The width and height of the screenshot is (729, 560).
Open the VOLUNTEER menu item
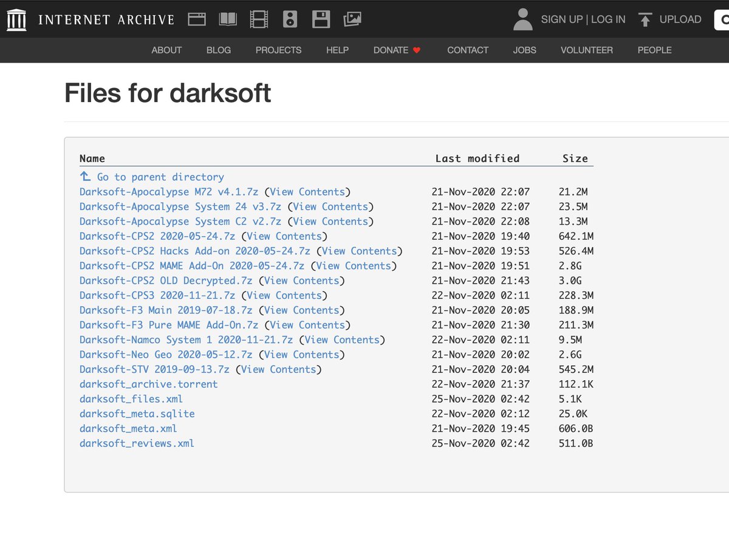coord(587,50)
